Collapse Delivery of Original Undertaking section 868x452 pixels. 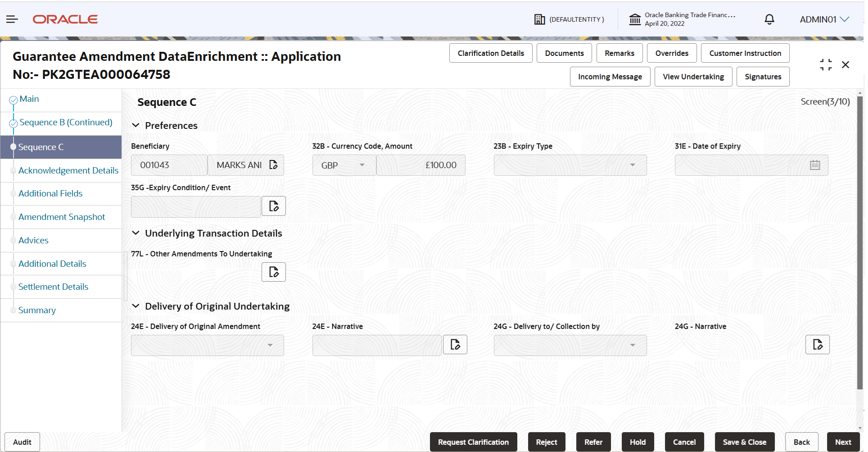(x=136, y=306)
